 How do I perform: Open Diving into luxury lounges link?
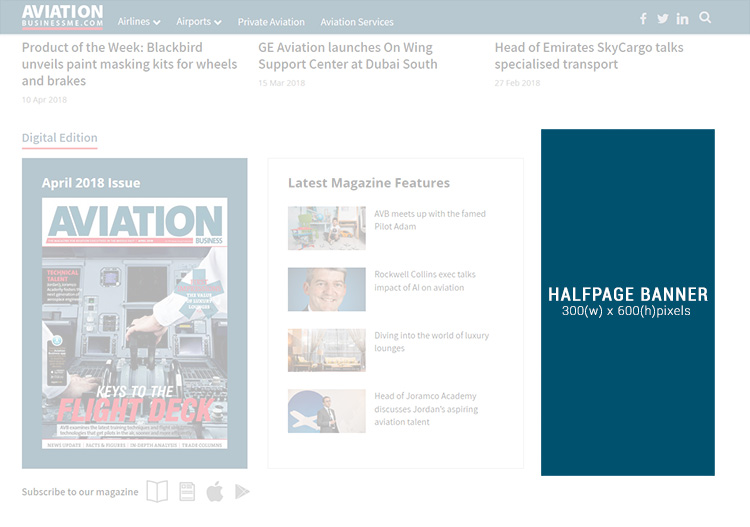431,341
